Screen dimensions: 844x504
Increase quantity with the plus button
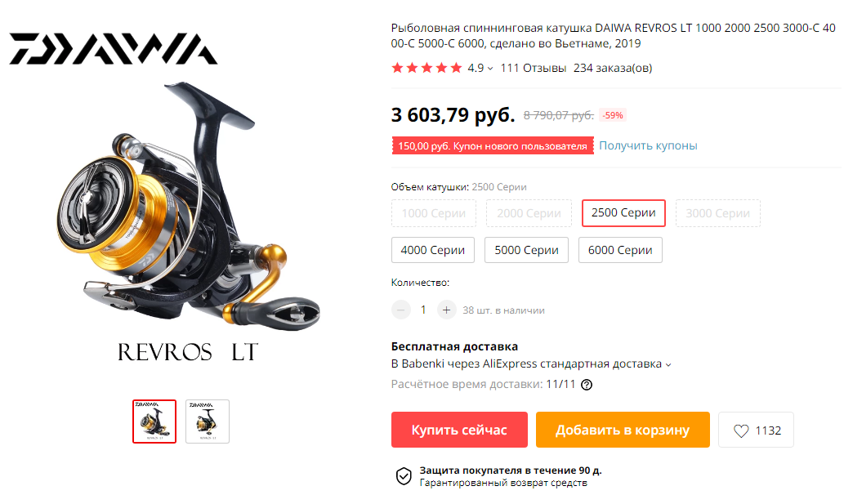pyautogui.click(x=446, y=310)
